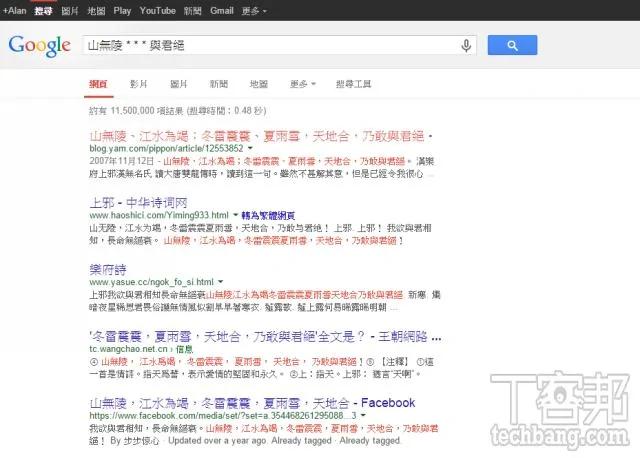Select 搜尋 in the top black bar

point(43,11)
